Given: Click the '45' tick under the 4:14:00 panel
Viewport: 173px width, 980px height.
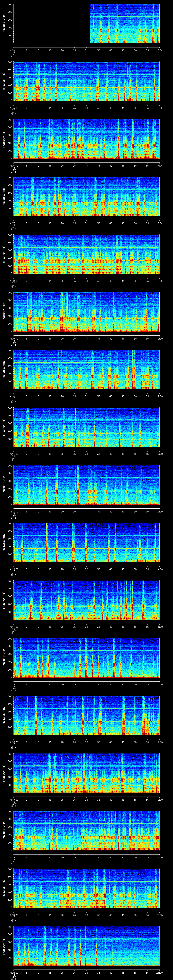Looking at the screenshot, I should click(123, 627).
